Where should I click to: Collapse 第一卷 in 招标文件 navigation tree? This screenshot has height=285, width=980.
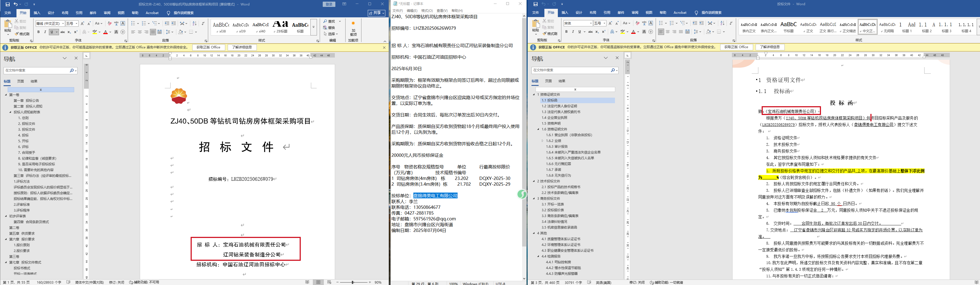click(x=6, y=95)
